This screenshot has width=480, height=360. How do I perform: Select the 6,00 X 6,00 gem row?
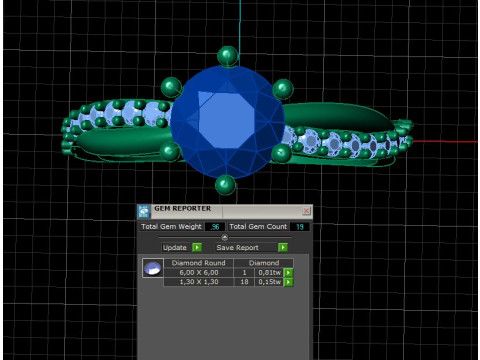228,273
